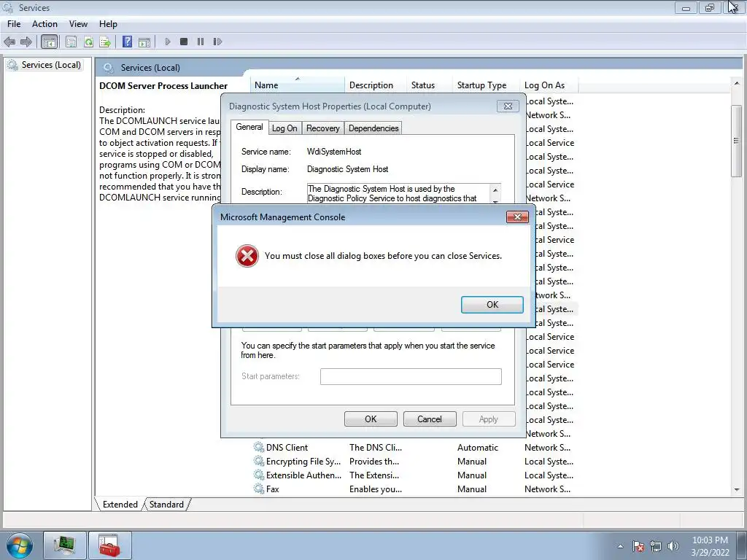This screenshot has width=747, height=560.
Task: Click the services list vertical scrollbar thumb
Action: 737,141
